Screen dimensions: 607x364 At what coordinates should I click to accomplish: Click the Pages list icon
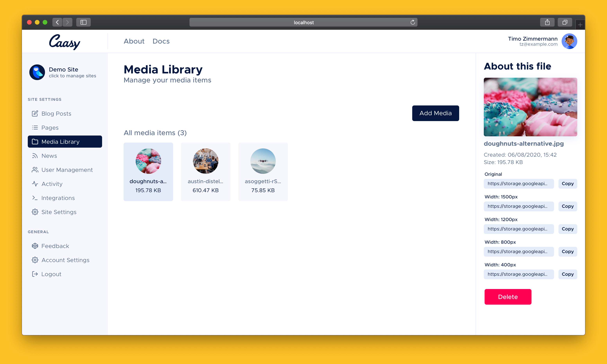pyautogui.click(x=35, y=128)
